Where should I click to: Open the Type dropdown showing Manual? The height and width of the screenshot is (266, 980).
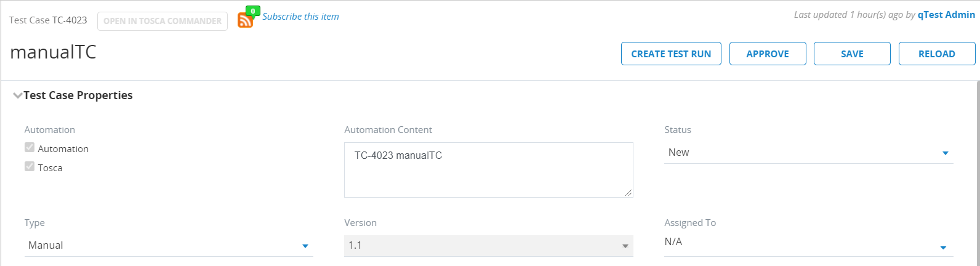(168, 246)
